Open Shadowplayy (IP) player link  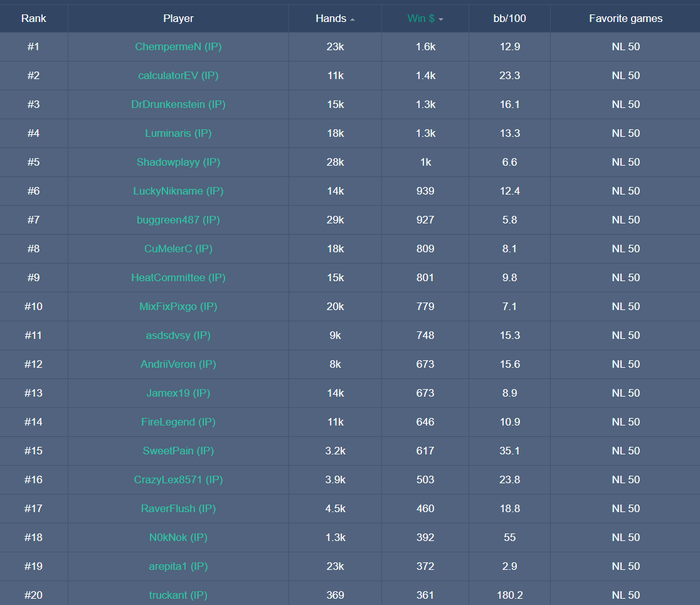(x=178, y=162)
